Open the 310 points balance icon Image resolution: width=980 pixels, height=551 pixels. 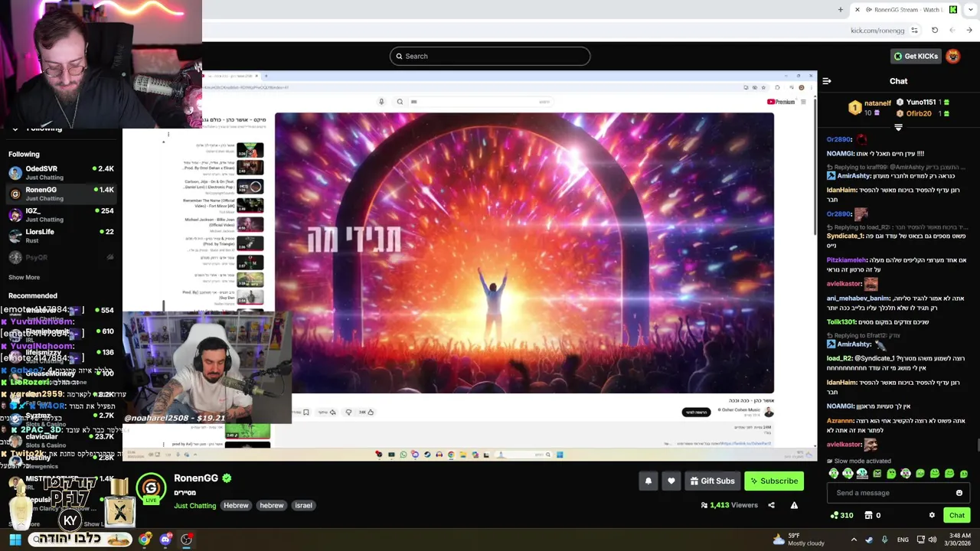pyautogui.click(x=841, y=515)
